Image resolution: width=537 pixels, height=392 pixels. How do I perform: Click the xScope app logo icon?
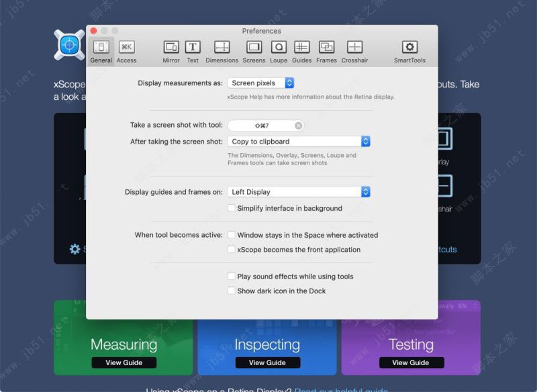pyautogui.click(x=70, y=45)
